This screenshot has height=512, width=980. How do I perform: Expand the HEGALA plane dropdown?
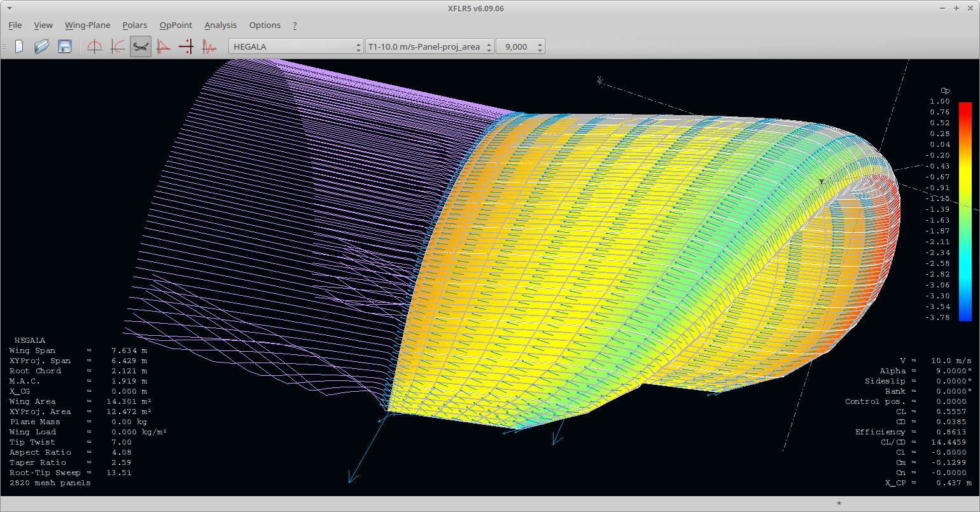(296, 46)
